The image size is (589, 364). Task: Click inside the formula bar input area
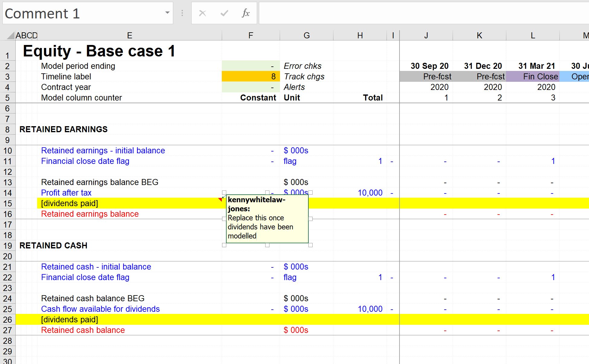tap(422, 13)
